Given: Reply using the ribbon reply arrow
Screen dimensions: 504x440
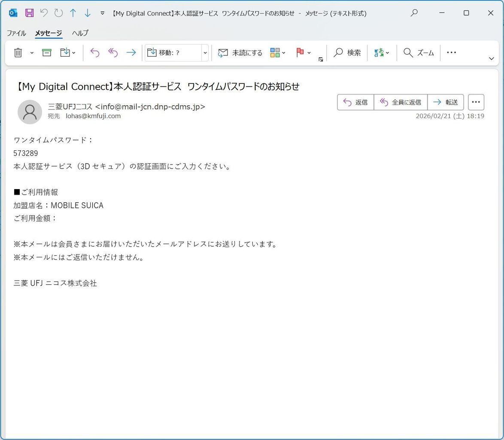Looking at the screenshot, I should tap(94, 52).
